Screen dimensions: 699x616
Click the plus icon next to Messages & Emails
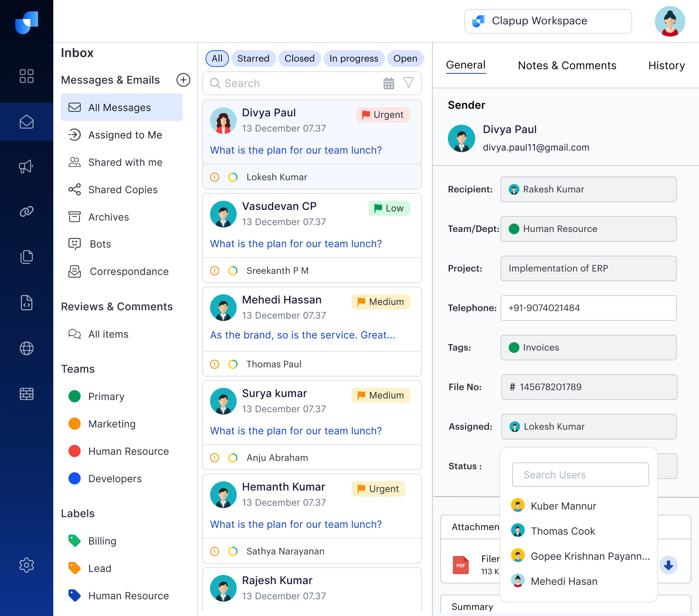184,80
